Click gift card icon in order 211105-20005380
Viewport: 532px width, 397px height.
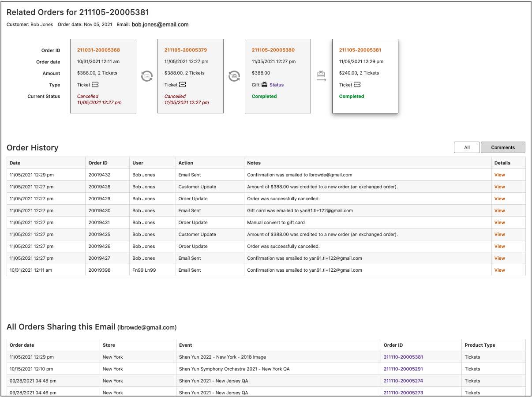[x=265, y=85]
